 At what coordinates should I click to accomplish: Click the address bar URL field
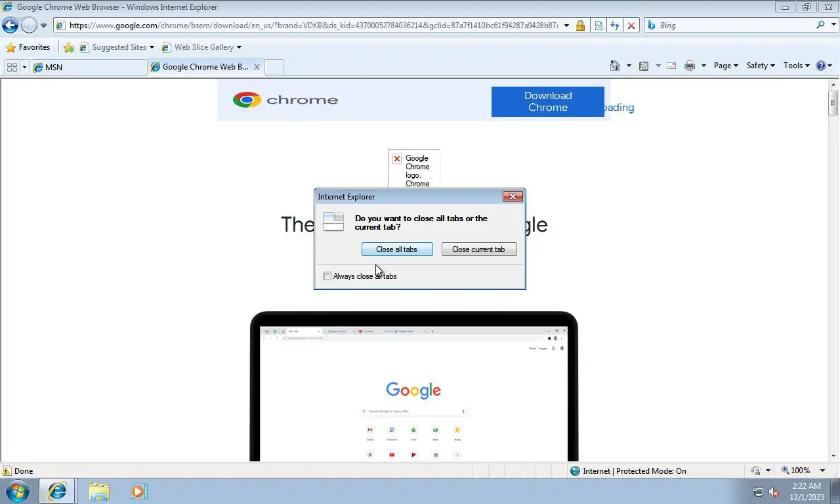(x=314, y=26)
